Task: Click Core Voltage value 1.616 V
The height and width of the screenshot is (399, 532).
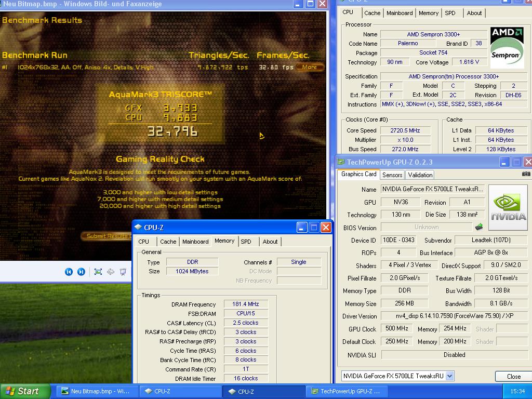Action: 469,62
